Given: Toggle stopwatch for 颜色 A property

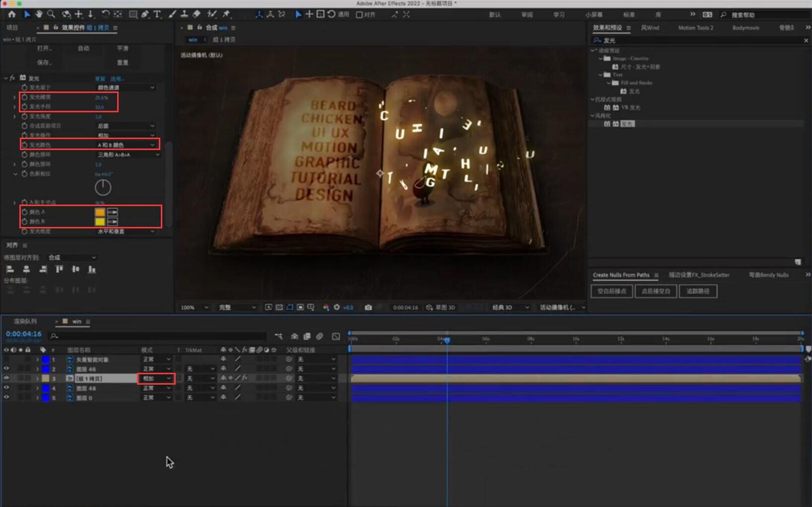Looking at the screenshot, I should (x=24, y=212).
